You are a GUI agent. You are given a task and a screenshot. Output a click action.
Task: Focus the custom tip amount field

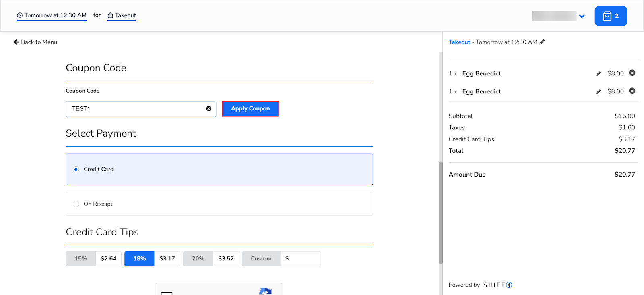303,259
